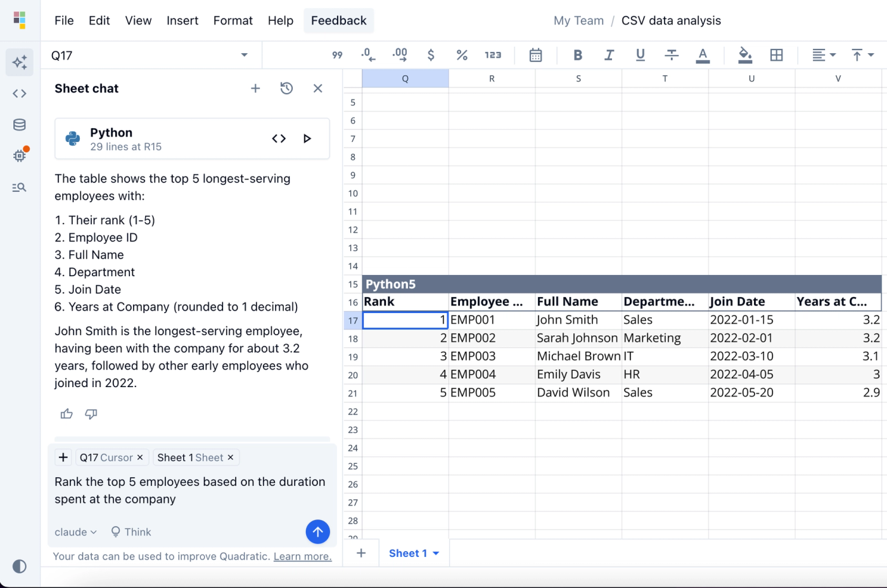Open the Learn more link
Viewport: 887px width, 588px height.
click(x=302, y=556)
